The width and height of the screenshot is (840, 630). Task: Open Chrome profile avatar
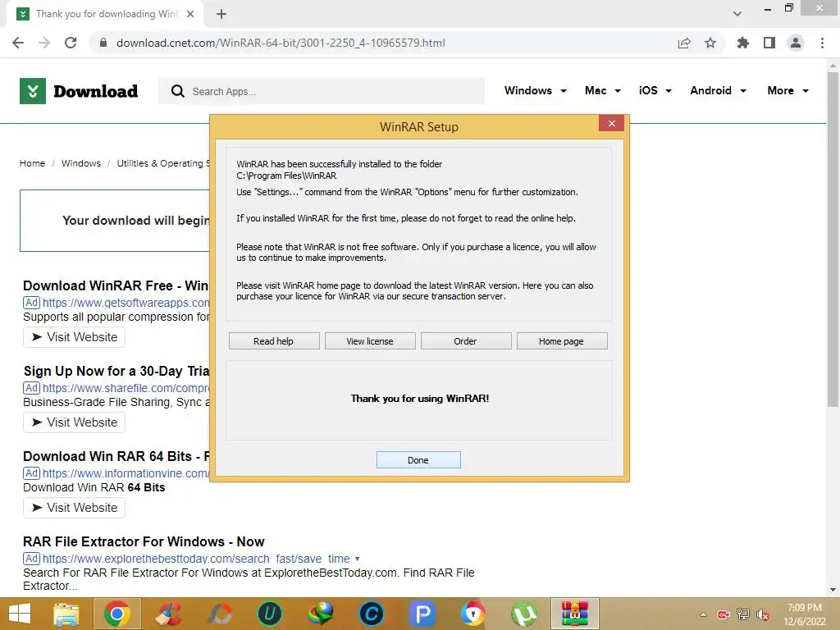(x=796, y=43)
